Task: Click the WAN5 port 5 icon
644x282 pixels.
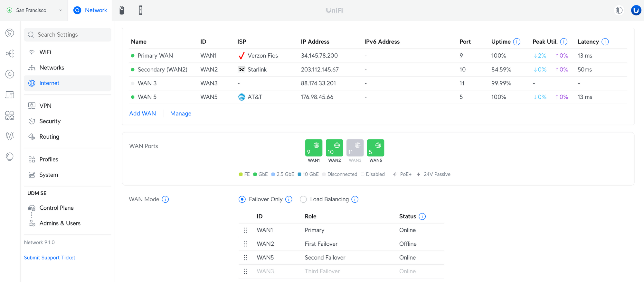Action: click(x=375, y=148)
